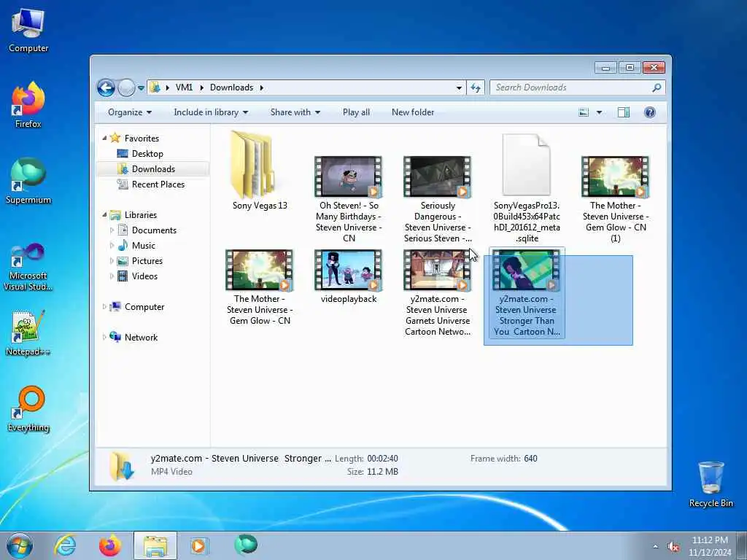Expand the Pictures library
Image resolution: width=747 pixels, height=560 pixels.
coord(112,261)
